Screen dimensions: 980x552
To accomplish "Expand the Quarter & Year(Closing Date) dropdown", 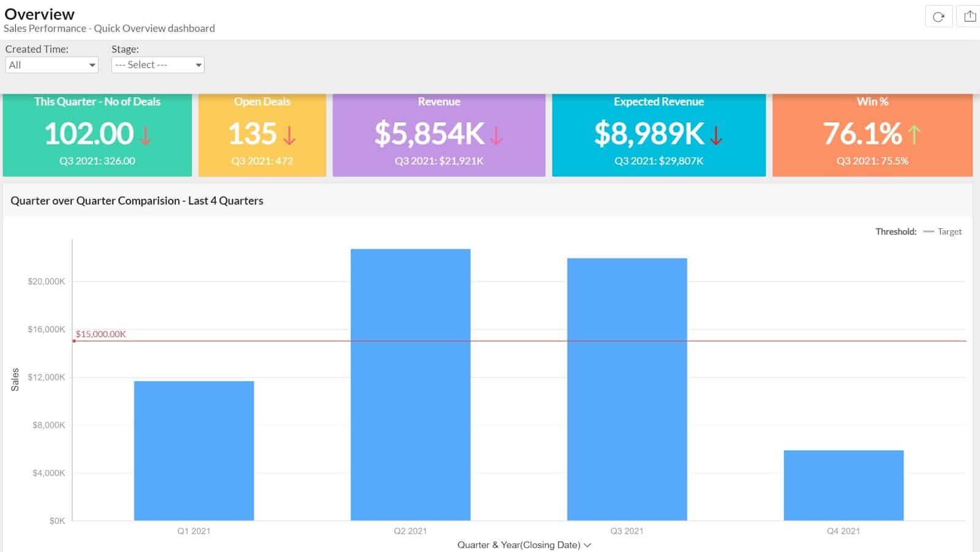I will [587, 545].
